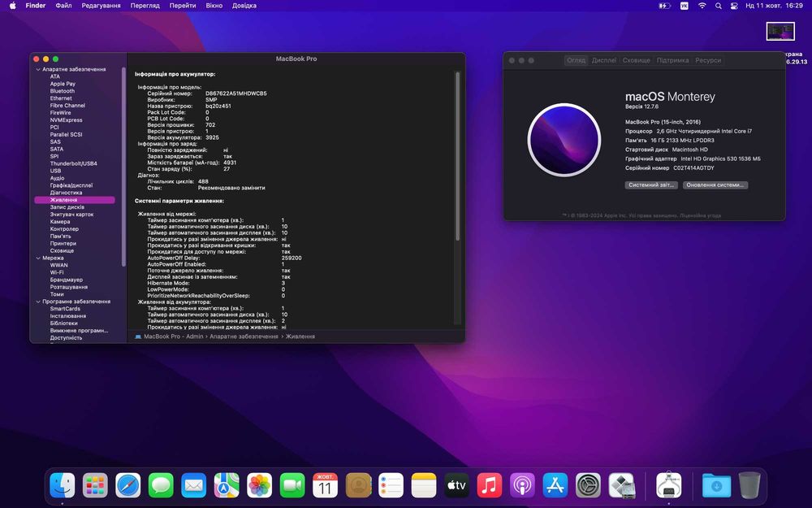Open Podcasts from the Dock
Image resolution: width=812 pixels, height=508 pixels.
pos(522,486)
